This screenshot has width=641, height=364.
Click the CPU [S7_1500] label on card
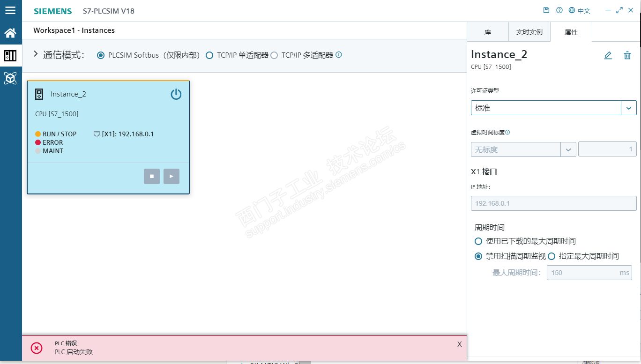click(57, 114)
